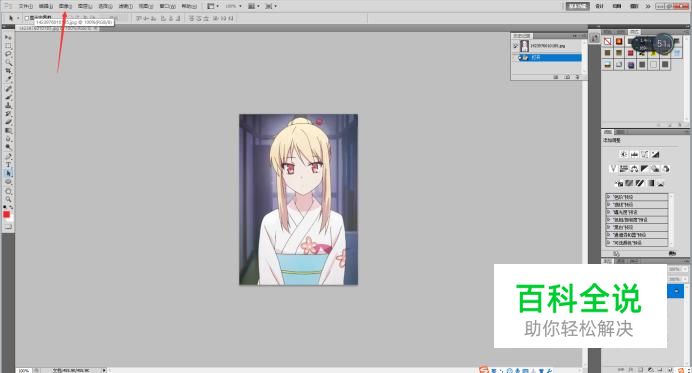Switch to the Design workspace
Viewport: 692px width, 373px height.
(x=599, y=6)
